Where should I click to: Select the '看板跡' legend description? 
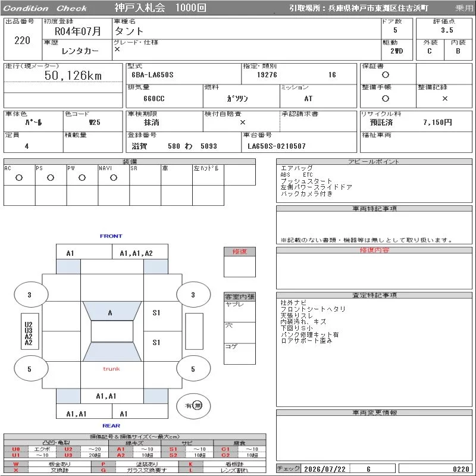click(x=234, y=464)
